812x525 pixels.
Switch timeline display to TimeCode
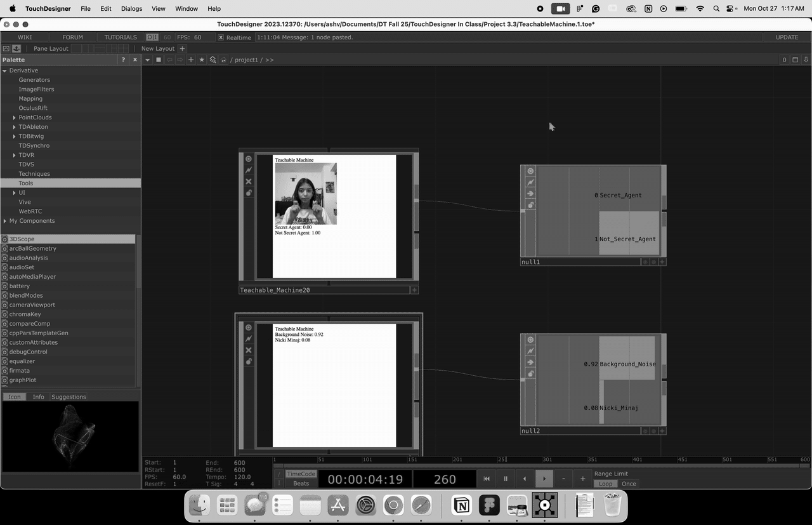click(301, 474)
